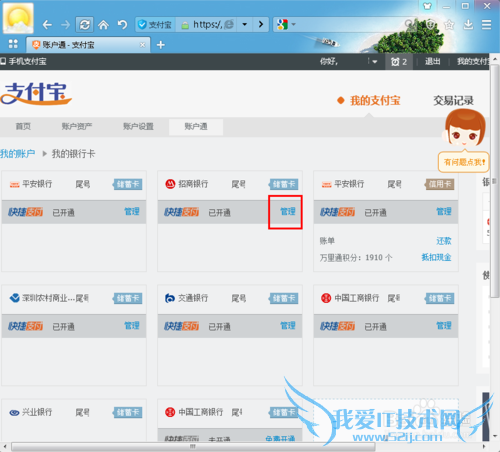Click the cartoon girl assistant avatar
The height and width of the screenshot is (452, 500).
click(x=465, y=129)
